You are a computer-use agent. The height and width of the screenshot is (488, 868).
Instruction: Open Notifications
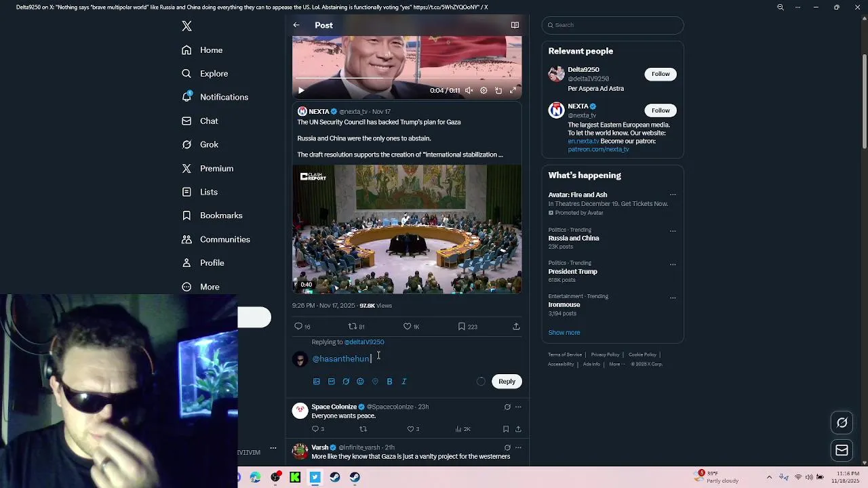[214, 97]
